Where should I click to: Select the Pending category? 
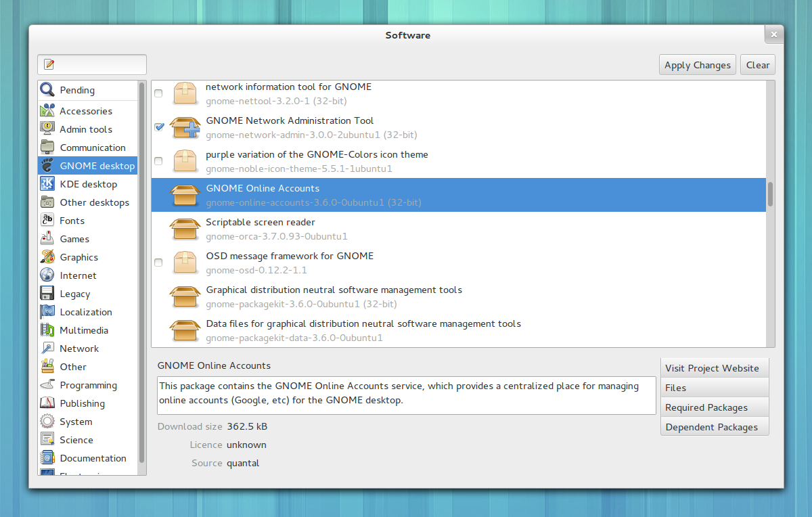coord(88,90)
